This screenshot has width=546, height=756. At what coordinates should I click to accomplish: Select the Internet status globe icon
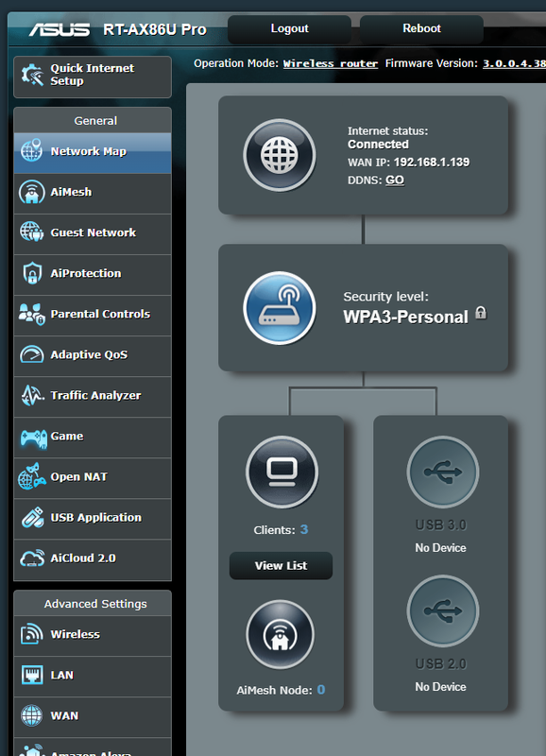coord(280,155)
